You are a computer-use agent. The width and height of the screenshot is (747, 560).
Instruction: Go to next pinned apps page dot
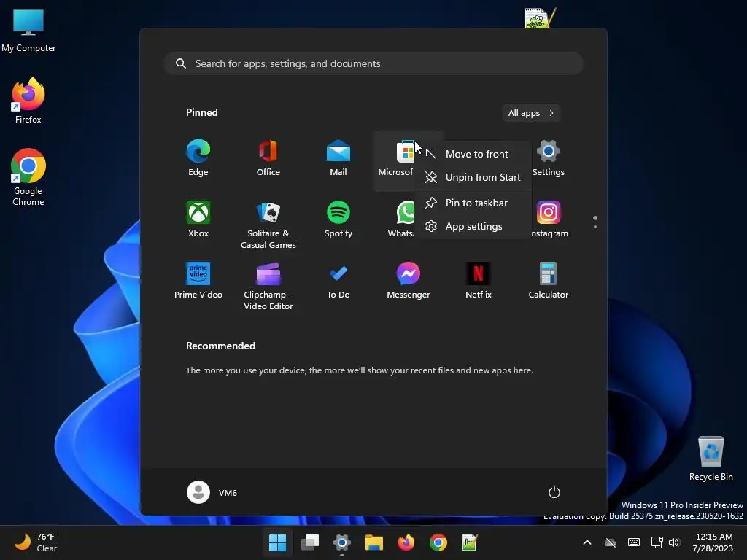click(x=595, y=227)
